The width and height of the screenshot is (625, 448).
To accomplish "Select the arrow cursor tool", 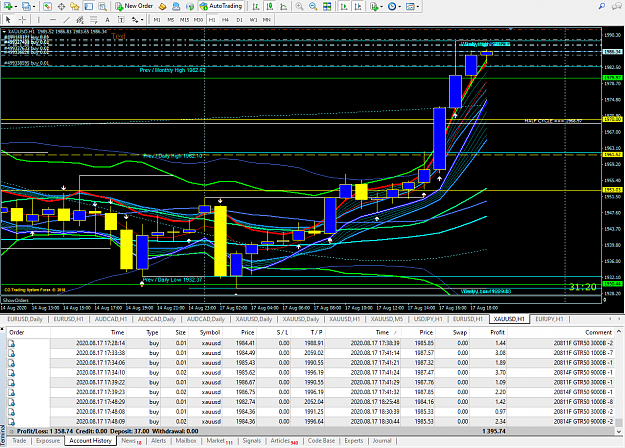I will (8, 20).
